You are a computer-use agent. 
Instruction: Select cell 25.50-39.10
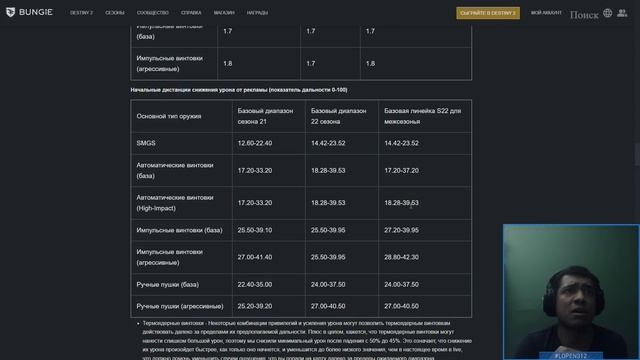[x=255, y=230]
